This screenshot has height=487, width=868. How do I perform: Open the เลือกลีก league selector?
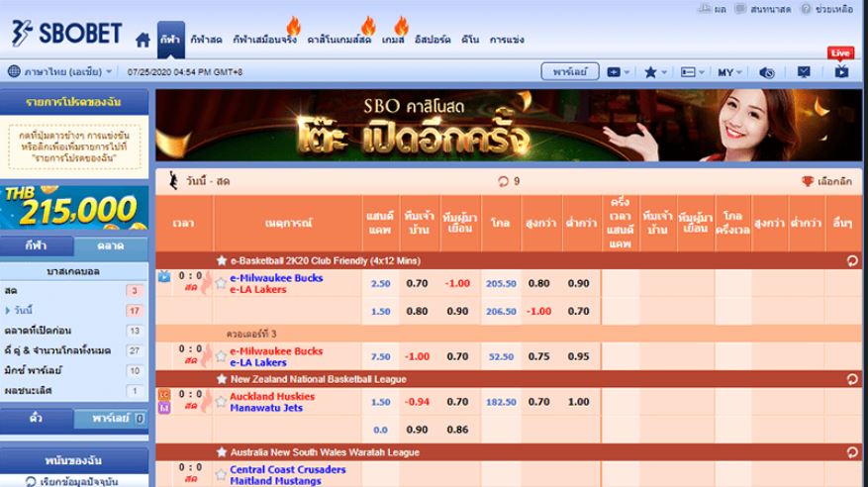point(827,181)
